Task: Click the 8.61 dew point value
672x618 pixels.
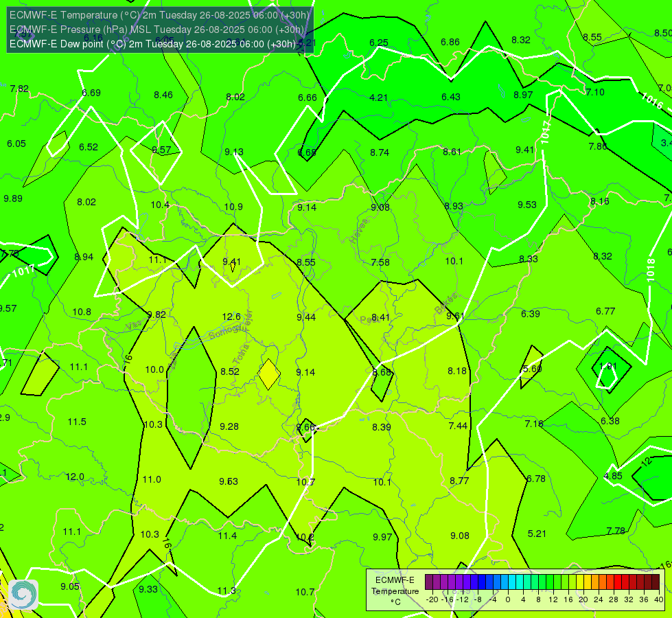Action: pyautogui.click(x=452, y=152)
